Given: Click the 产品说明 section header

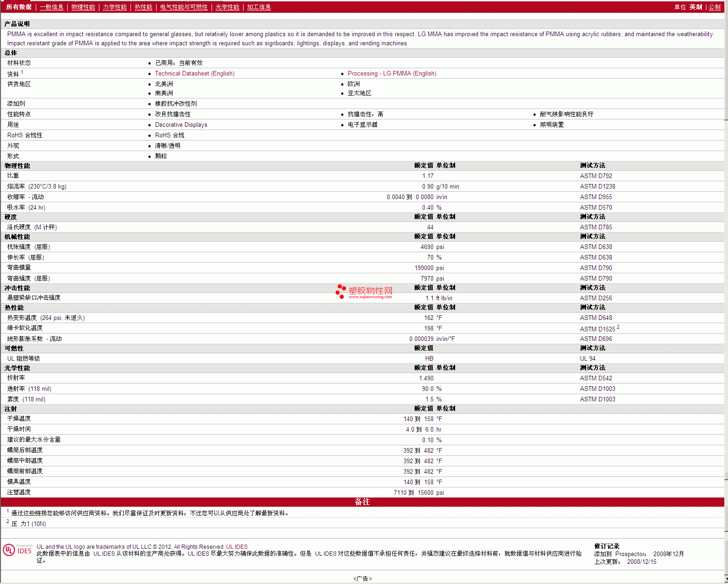Looking at the screenshot, I should click(x=17, y=24).
